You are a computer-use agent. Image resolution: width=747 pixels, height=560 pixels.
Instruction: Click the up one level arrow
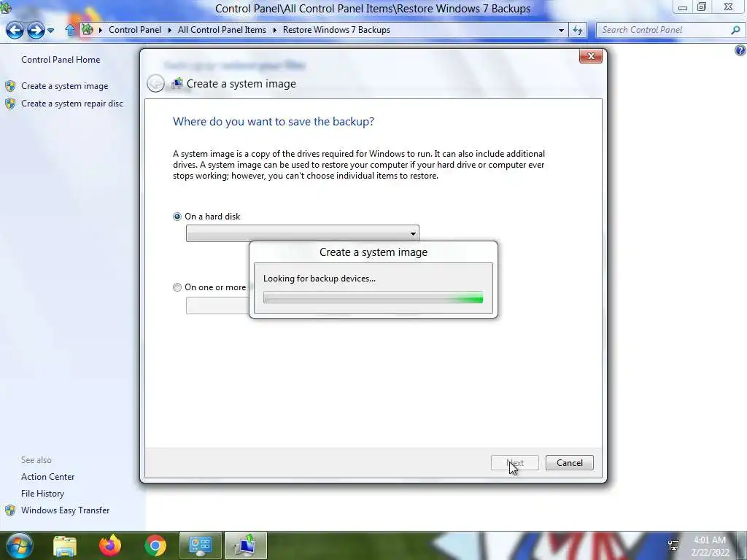click(x=70, y=30)
